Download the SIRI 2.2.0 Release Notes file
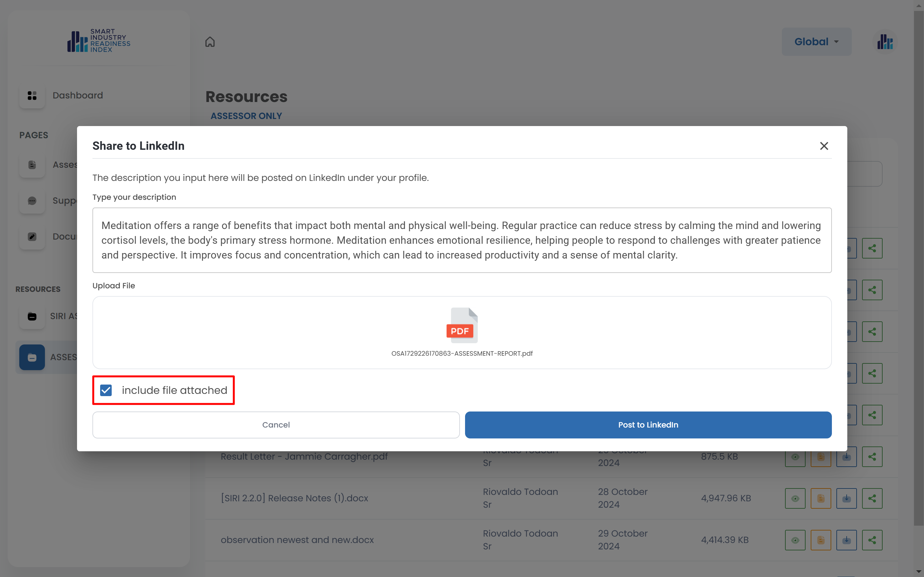 click(x=846, y=498)
